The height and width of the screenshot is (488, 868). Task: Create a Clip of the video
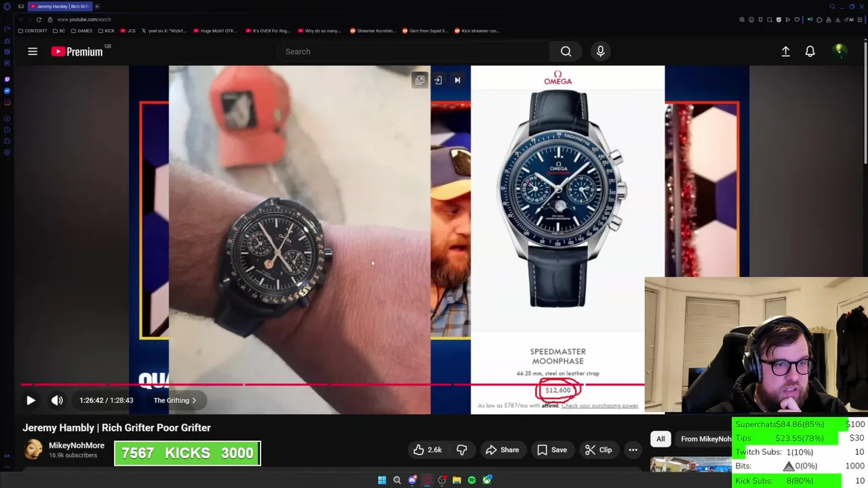click(x=599, y=450)
